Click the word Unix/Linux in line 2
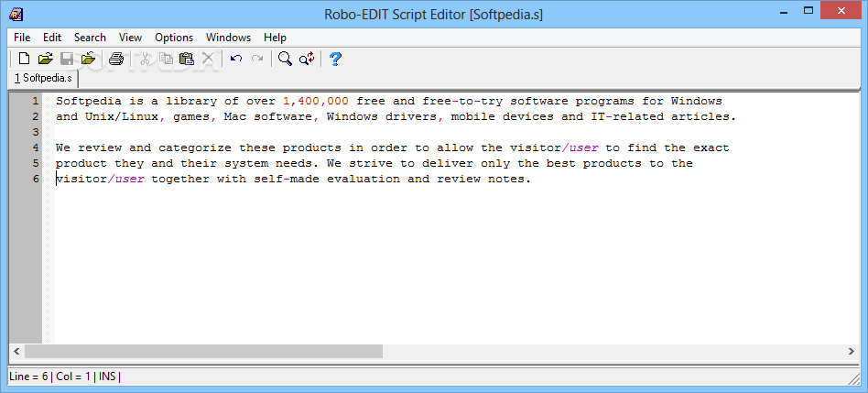 click(x=122, y=116)
